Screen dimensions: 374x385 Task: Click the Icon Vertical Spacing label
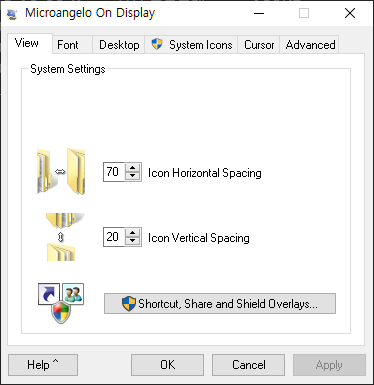[x=199, y=238]
